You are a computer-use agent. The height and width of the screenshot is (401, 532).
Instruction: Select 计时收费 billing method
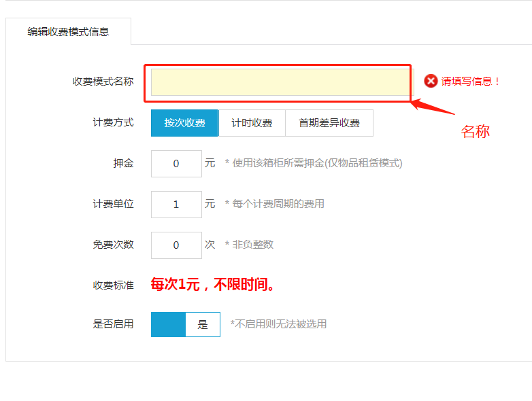coord(252,123)
